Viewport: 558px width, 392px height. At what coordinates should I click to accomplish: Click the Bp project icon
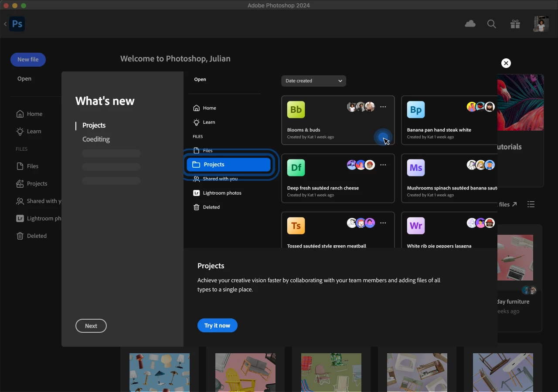click(x=416, y=110)
